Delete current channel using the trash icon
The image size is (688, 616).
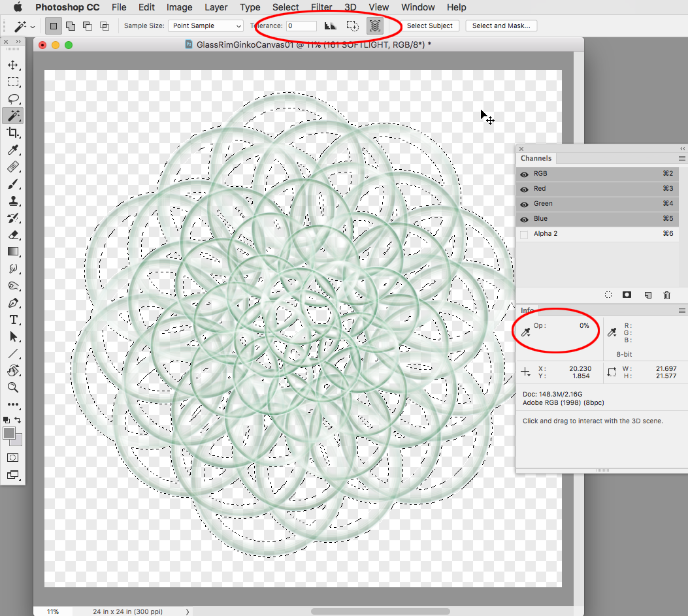point(666,295)
